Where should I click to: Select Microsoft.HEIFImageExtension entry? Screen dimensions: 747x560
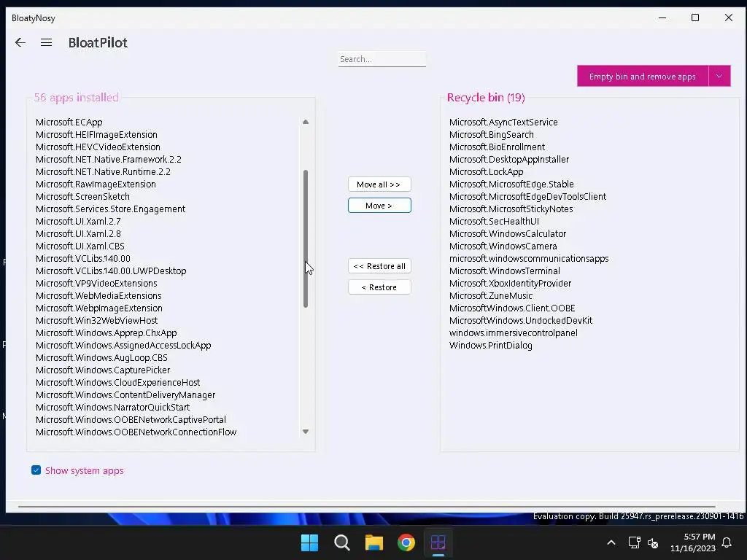(97, 134)
